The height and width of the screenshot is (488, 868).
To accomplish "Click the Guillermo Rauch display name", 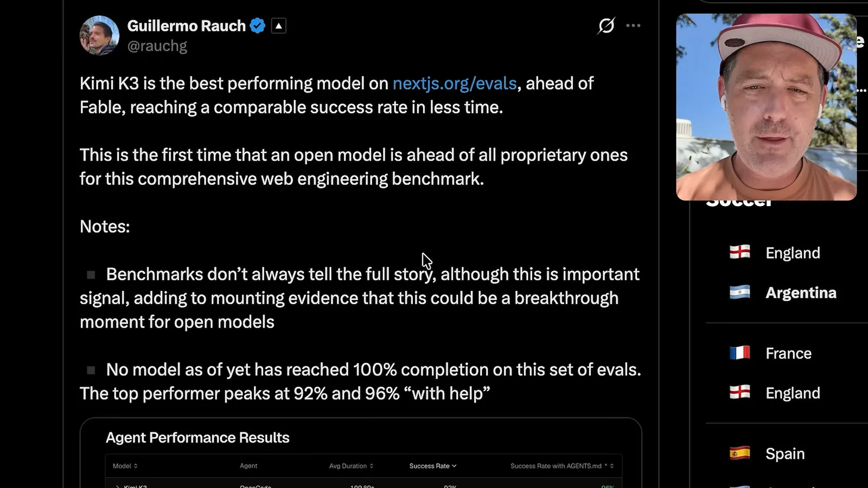I will pyautogui.click(x=187, y=26).
